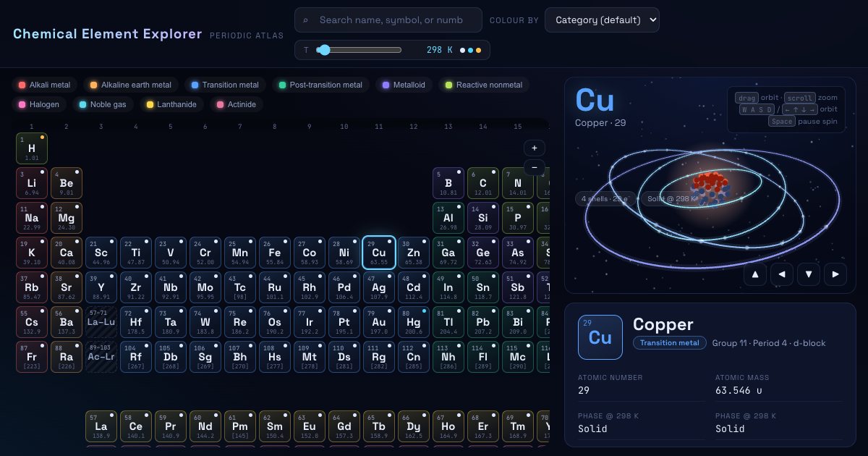Select Silver (Ag) element tile
The height and width of the screenshot is (456, 868).
point(379,287)
